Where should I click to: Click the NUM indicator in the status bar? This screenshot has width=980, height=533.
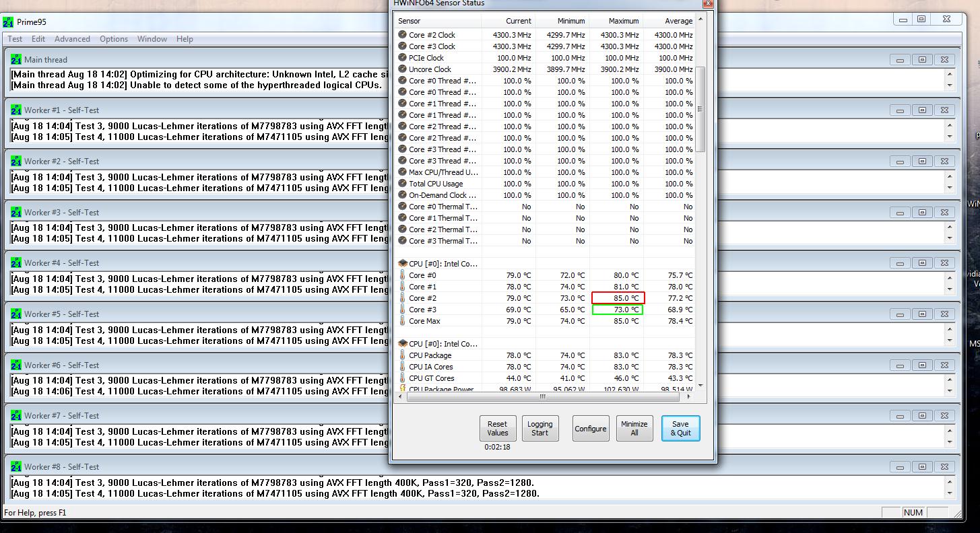[x=913, y=513]
